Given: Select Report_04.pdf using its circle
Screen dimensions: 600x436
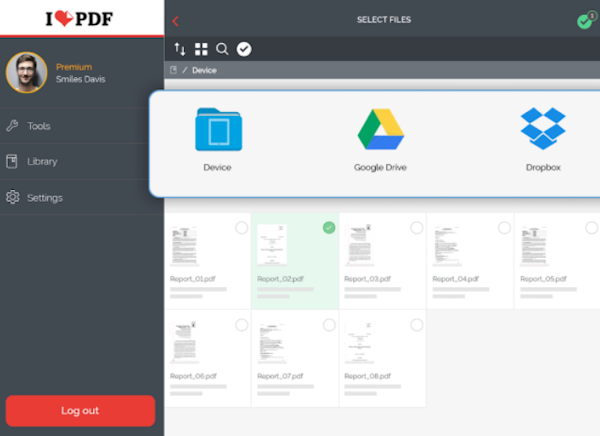Looking at the screenshot, I should tap(504, 228).
